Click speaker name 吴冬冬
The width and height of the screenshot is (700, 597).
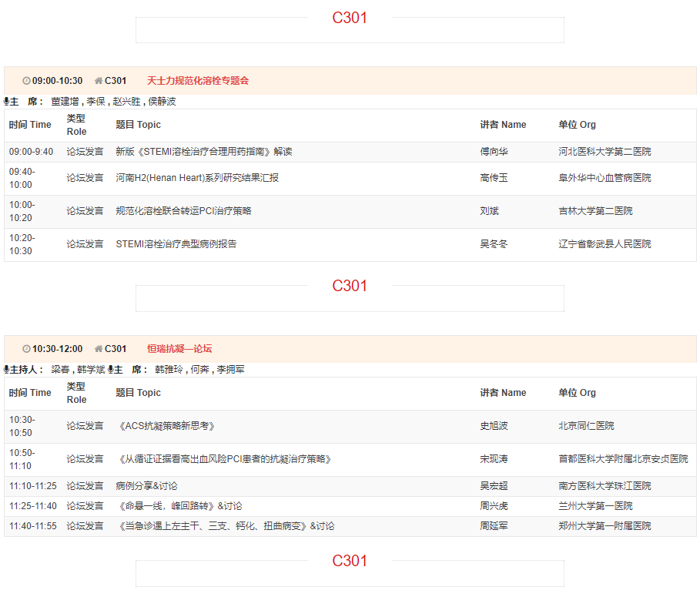pos(494,243)
